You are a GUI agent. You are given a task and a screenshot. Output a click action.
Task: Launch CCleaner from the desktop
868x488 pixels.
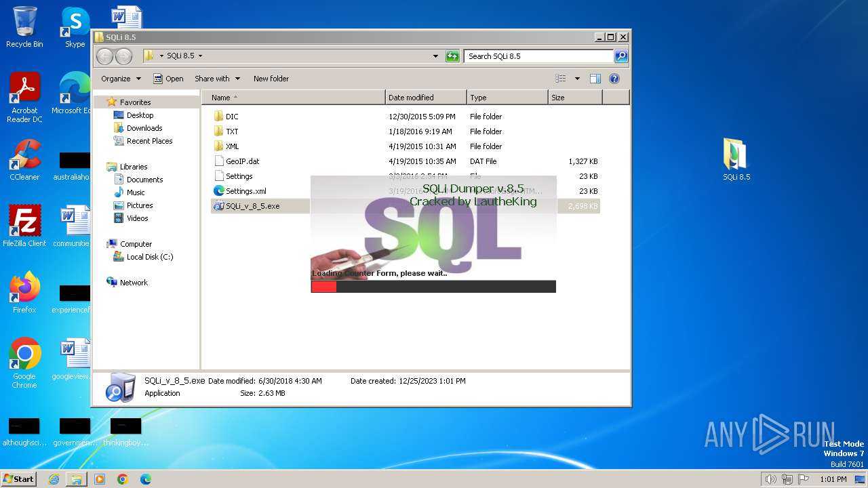tap(24, 160)
